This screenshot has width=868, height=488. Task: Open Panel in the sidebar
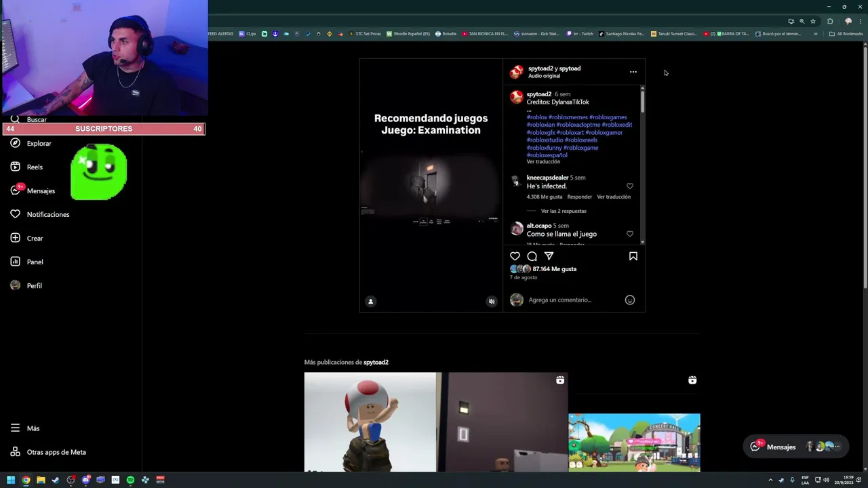[x=35, y=262]
